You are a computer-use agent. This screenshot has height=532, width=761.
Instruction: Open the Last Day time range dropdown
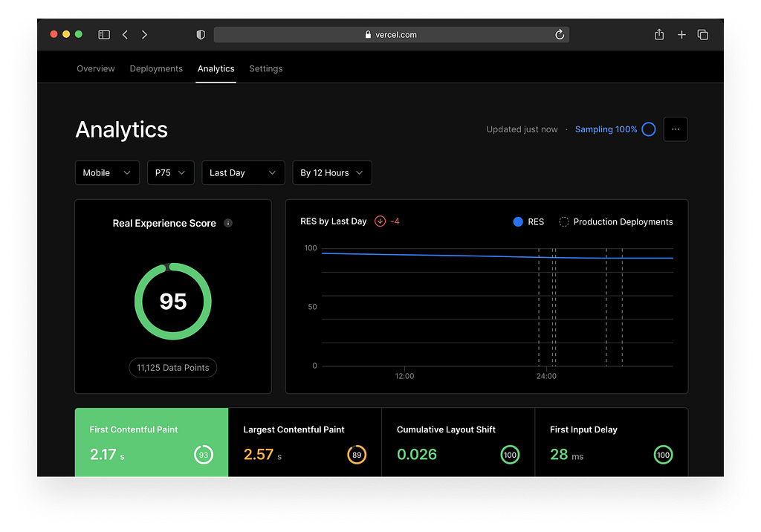[243, 173]
